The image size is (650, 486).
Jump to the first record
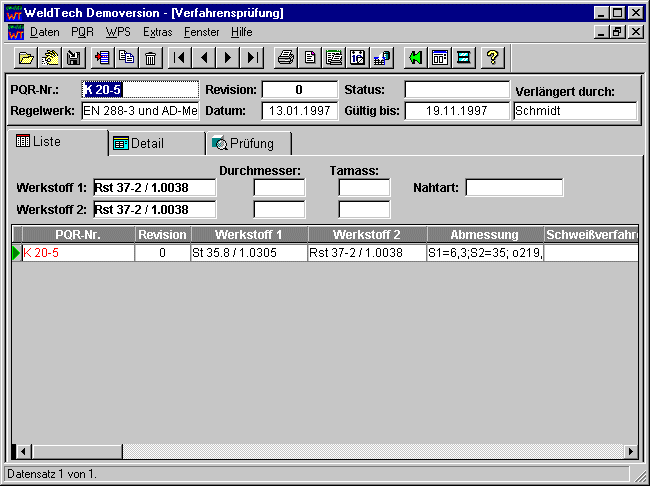[180, 57]
